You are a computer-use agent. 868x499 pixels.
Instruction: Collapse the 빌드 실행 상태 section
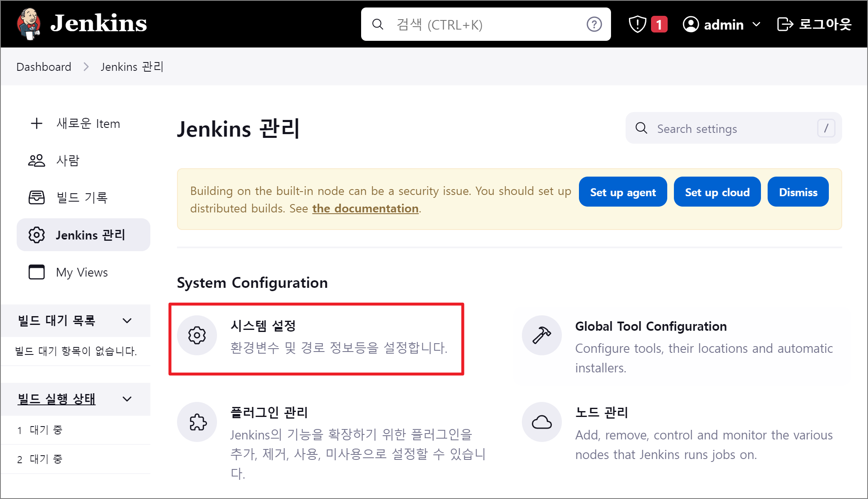click(127, 399)
